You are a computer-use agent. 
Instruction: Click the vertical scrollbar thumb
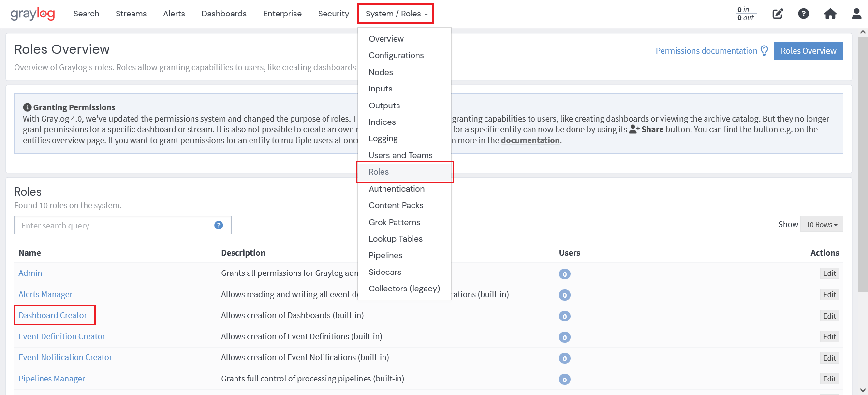863,165
